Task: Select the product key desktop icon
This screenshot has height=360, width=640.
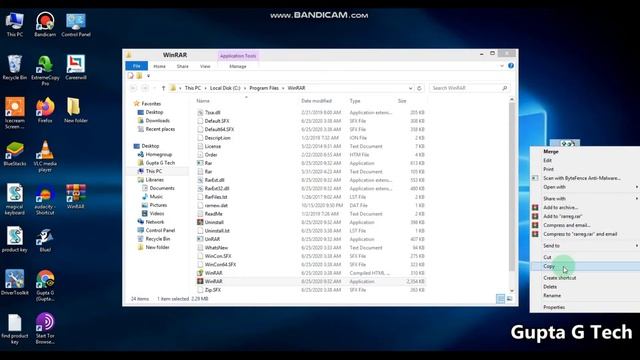Action: pyautogui.click(x=15, y=240)
